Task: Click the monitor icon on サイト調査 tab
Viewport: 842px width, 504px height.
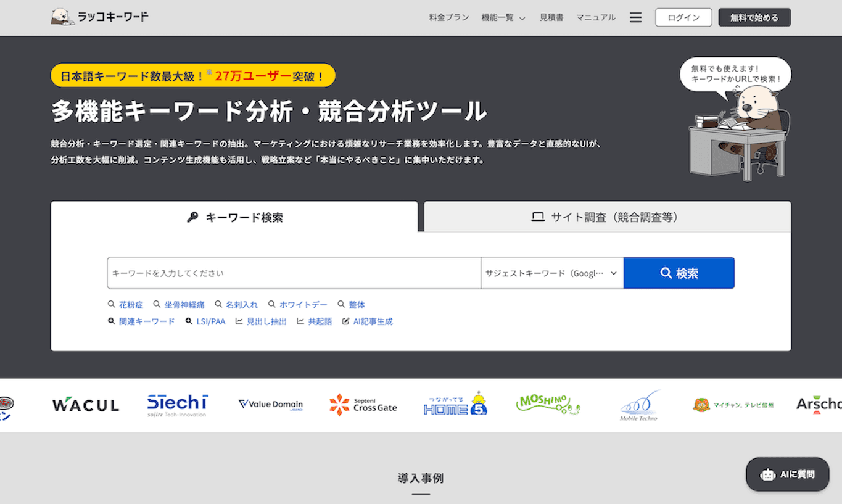Action: [537, 216]
